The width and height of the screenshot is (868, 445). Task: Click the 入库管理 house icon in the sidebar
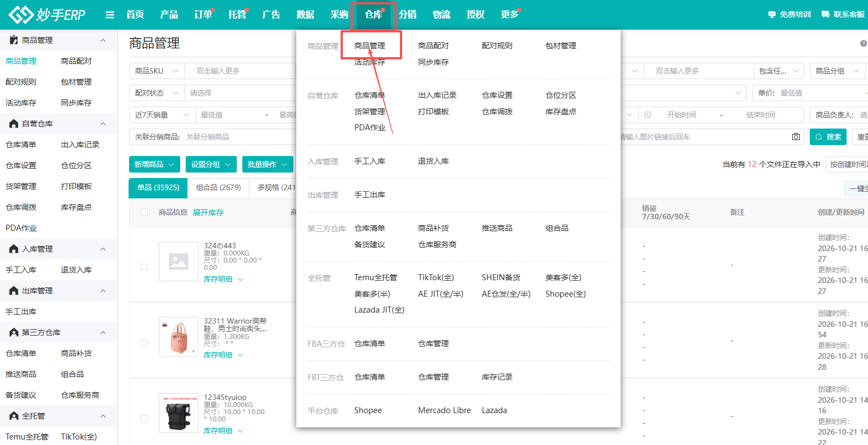(x=14, y=249)
